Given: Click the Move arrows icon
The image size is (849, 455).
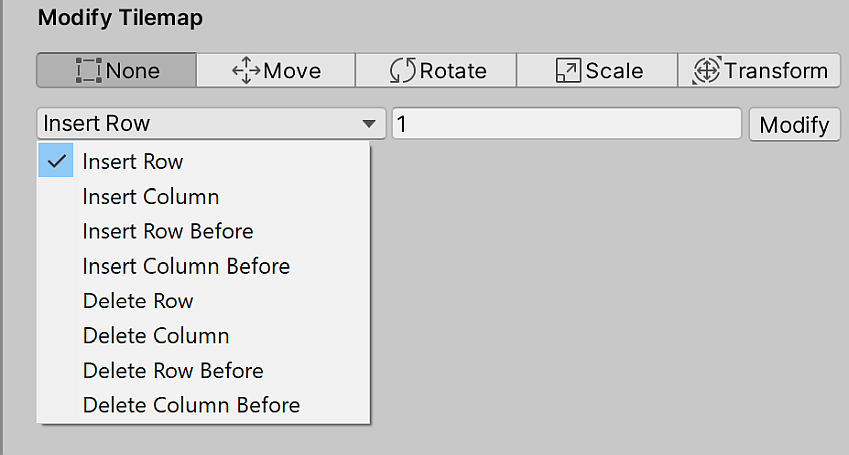Looking at the screenshot, I should click(245, 71).
